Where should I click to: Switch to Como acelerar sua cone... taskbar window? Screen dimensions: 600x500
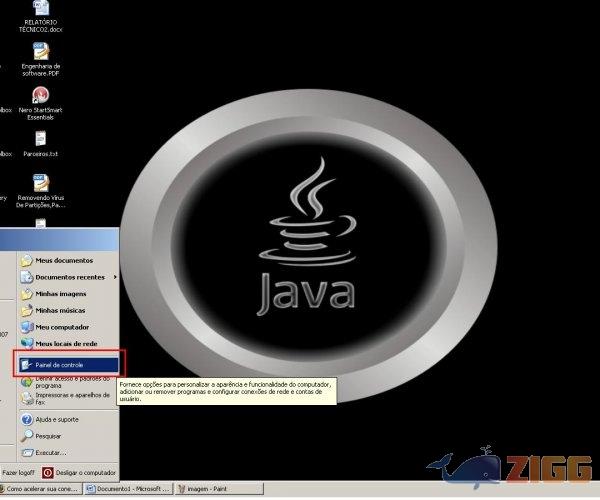coord(41,489)
